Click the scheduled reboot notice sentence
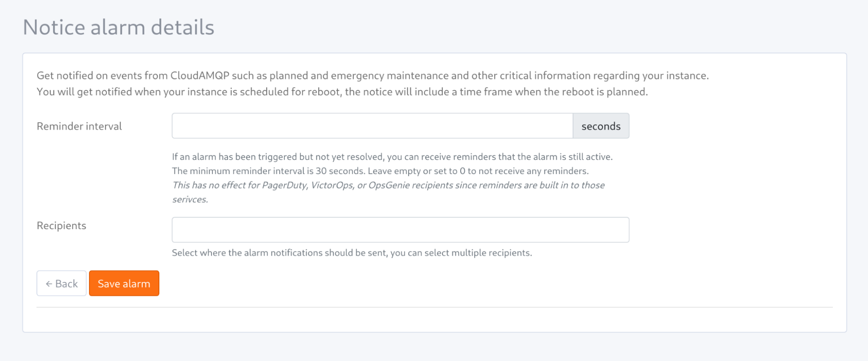Viewport: 868px width, 361px height. (342, 92)
